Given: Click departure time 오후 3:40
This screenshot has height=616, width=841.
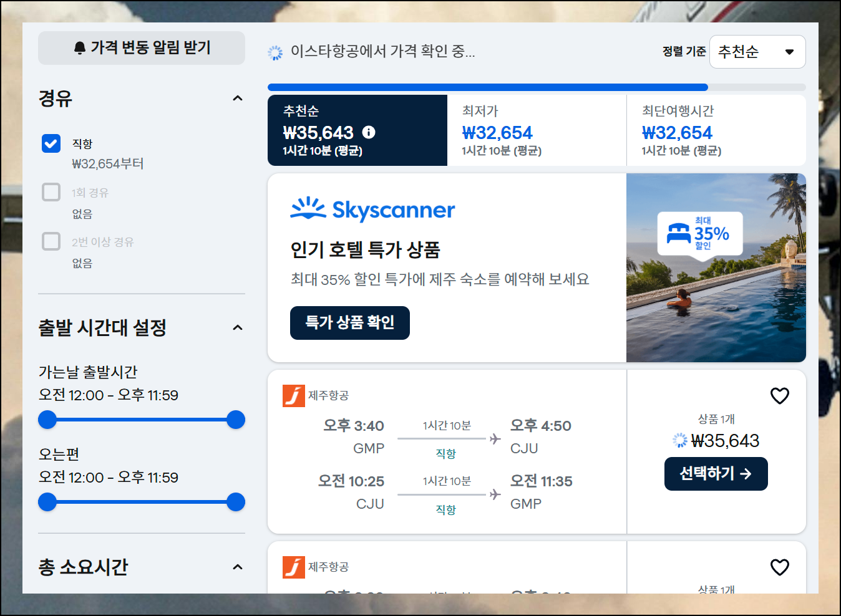Looking at the screenshot, I should click(354, 426).
